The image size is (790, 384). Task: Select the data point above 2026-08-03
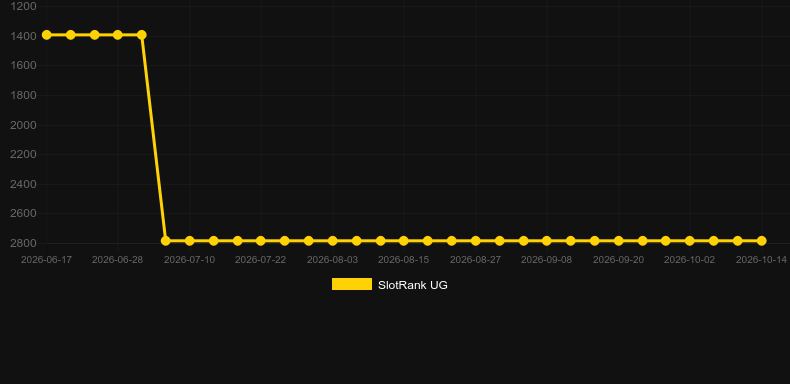[333, 241]
